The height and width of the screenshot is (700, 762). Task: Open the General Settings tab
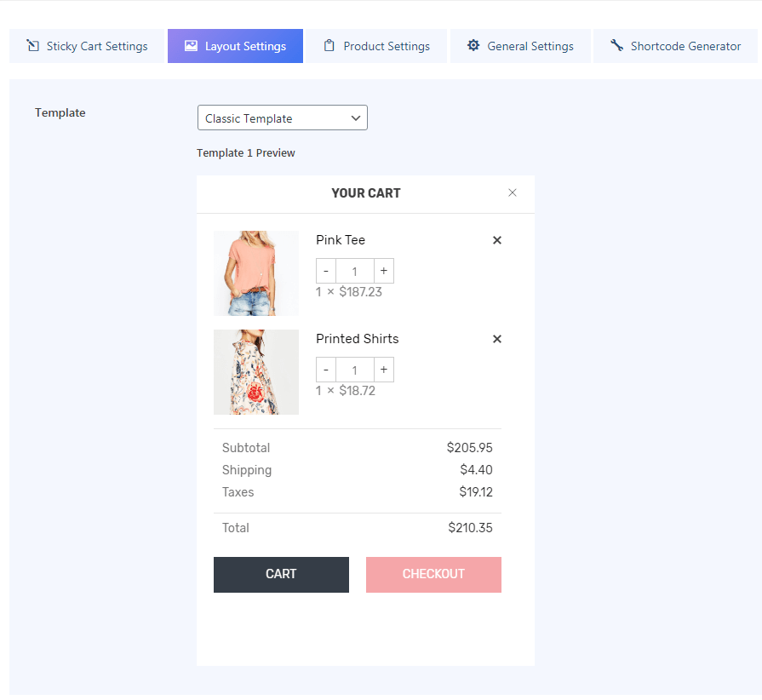tap(519, 46)
